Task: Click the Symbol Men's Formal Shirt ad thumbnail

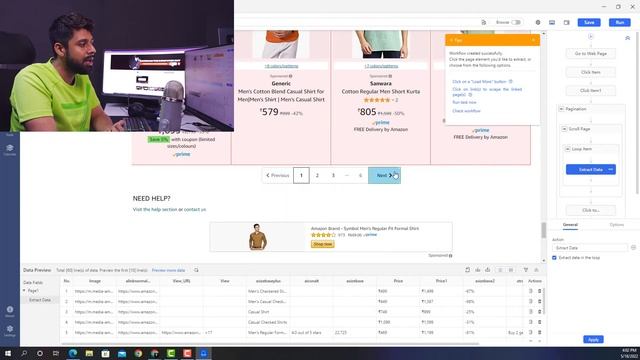Action: [258, 237]
